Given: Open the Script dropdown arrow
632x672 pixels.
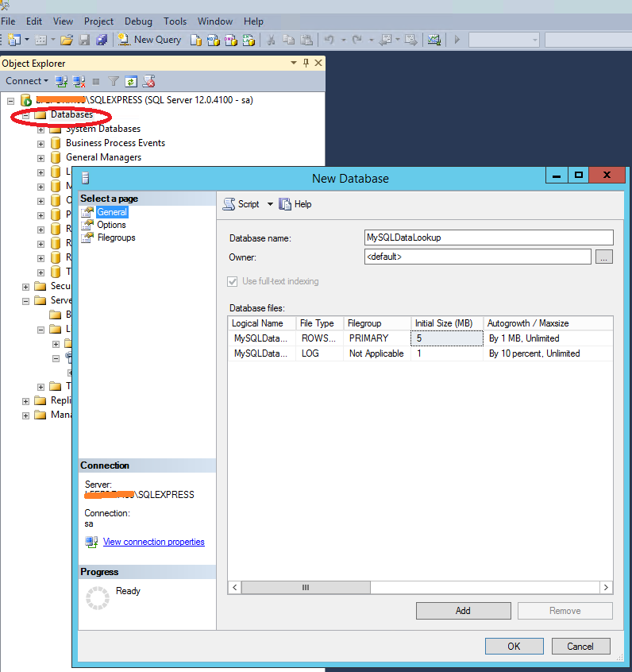Looking at the screenshot, I should (270, 204).
